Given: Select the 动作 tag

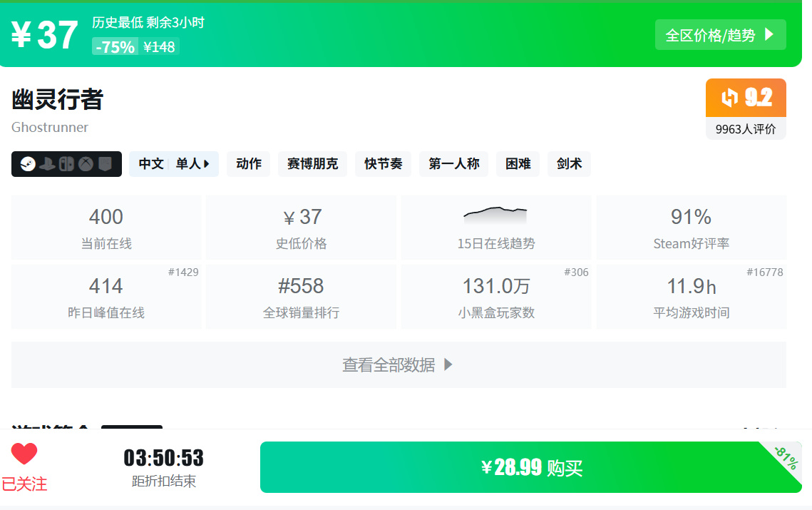Looking at the screenshot, I should pyautogui.click(x=249, y=164).
